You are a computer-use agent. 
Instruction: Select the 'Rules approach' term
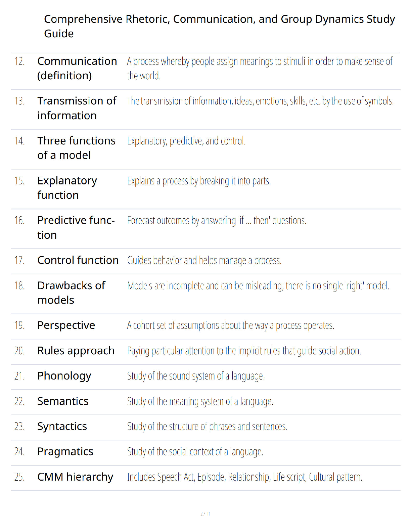point(76,351)
